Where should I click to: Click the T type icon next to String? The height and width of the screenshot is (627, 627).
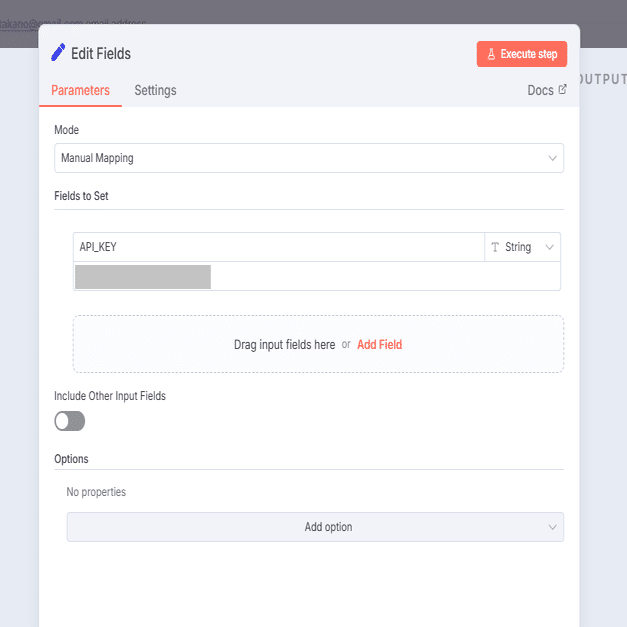[x=494, y=247]
